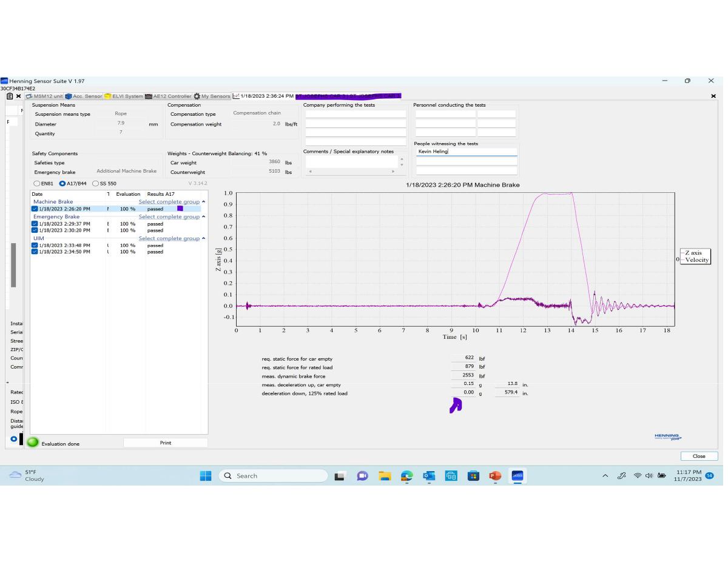Screen dimensions: 728x562
Task: Open PowerPoint from the taskbar
Action: coord(495,476)
